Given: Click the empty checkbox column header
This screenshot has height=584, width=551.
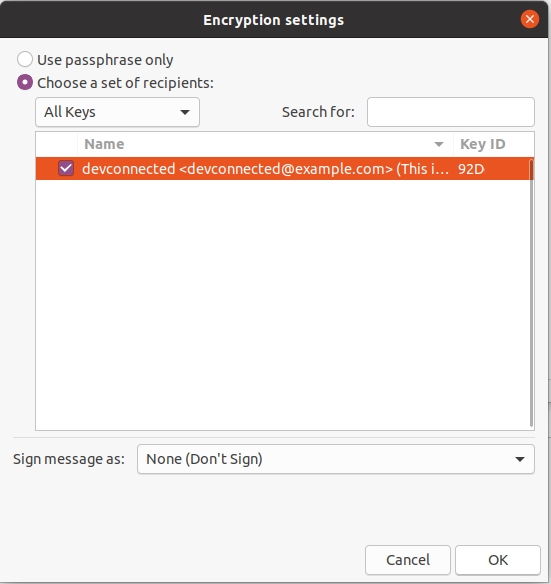Looking at the screenshot, I should point(57,144).
